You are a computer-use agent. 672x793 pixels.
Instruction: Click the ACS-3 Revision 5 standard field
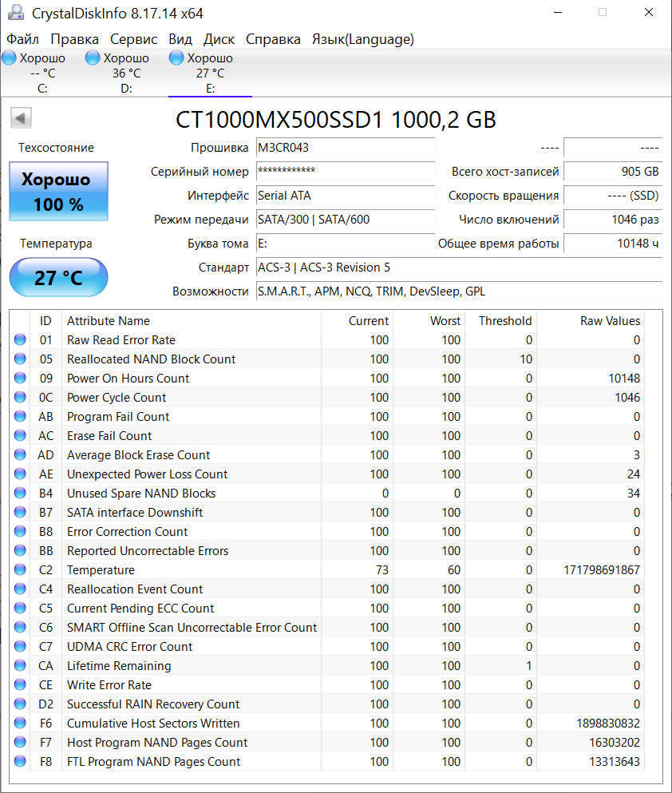tap(459, 268)
